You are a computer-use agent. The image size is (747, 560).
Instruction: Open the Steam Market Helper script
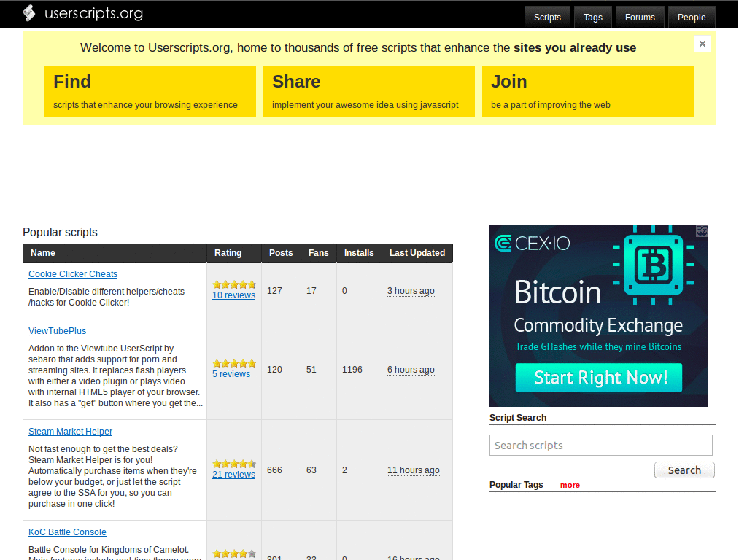click(70, 432)
